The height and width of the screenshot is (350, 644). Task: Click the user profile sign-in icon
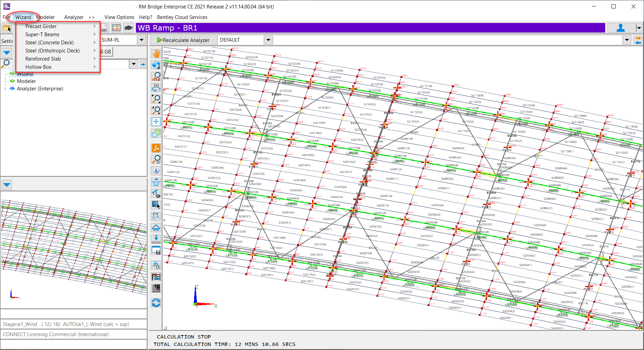[621, 28]
